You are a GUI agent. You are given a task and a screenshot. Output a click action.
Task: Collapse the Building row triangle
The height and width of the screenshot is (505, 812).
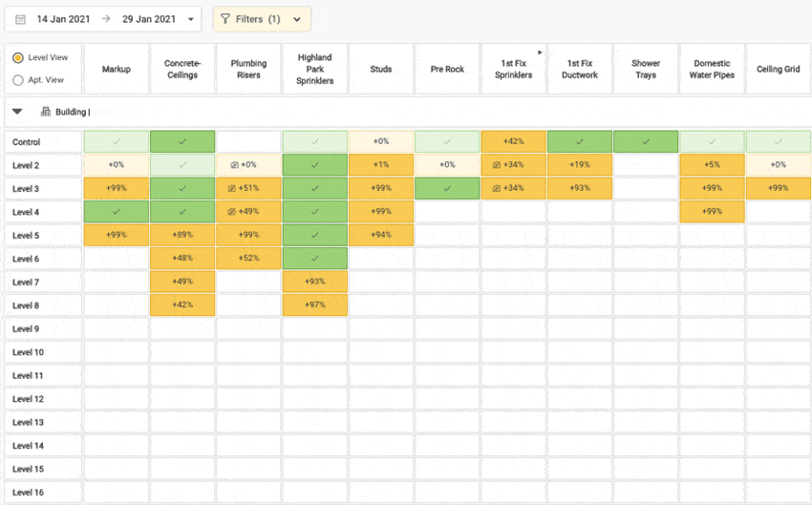tap(17, 112)
